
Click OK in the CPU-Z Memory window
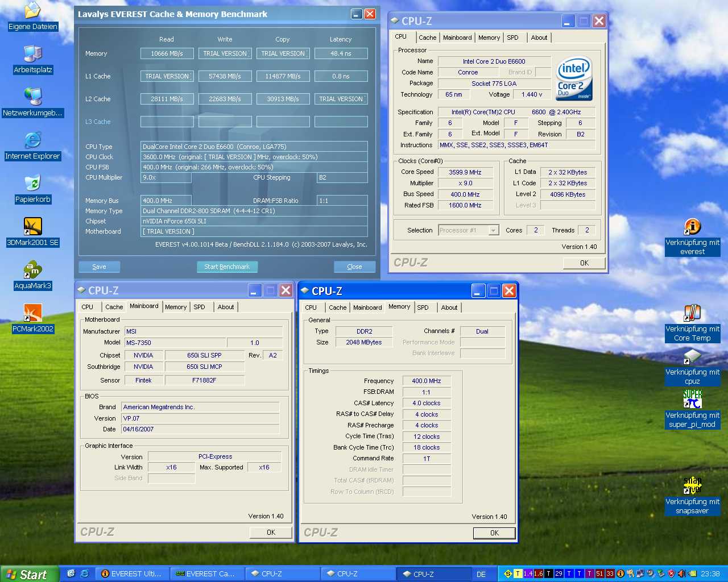(494, 533)
